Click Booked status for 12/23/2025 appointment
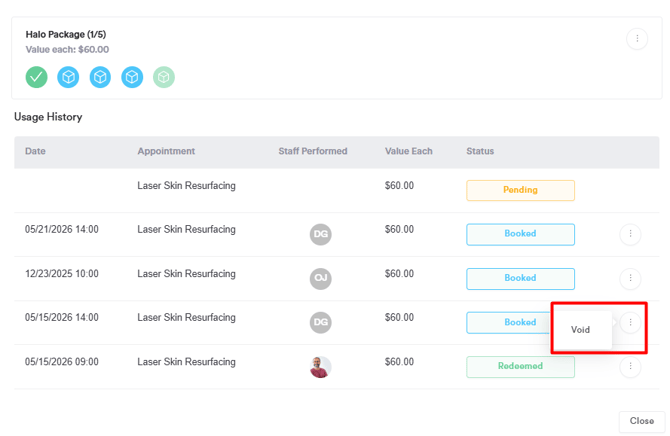 (520, 279)
